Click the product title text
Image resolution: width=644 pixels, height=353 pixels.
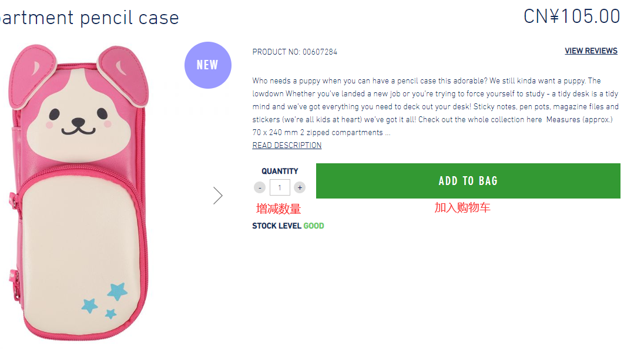(88, 18)
